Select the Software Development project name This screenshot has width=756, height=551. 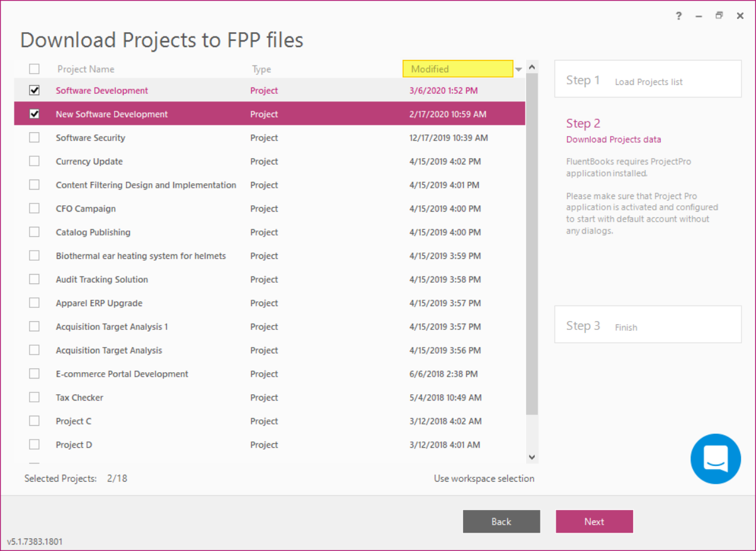click(x=102, y=91)
